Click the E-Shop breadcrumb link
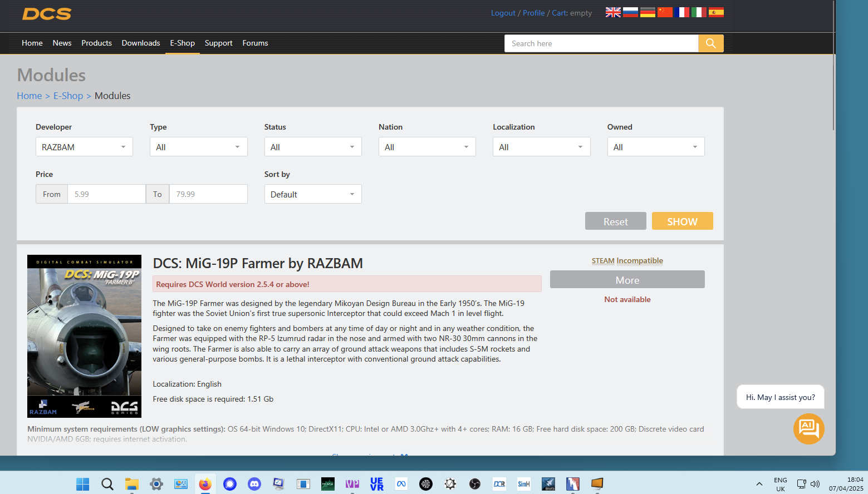Image resolution: width=868 pixels, height=494 pixels. click(68, 96)
